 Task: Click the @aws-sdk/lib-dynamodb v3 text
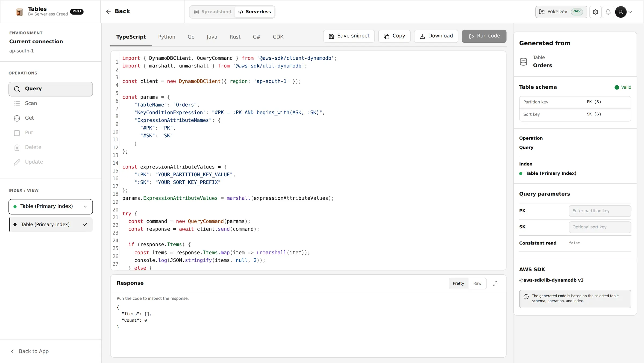[551, 280]
